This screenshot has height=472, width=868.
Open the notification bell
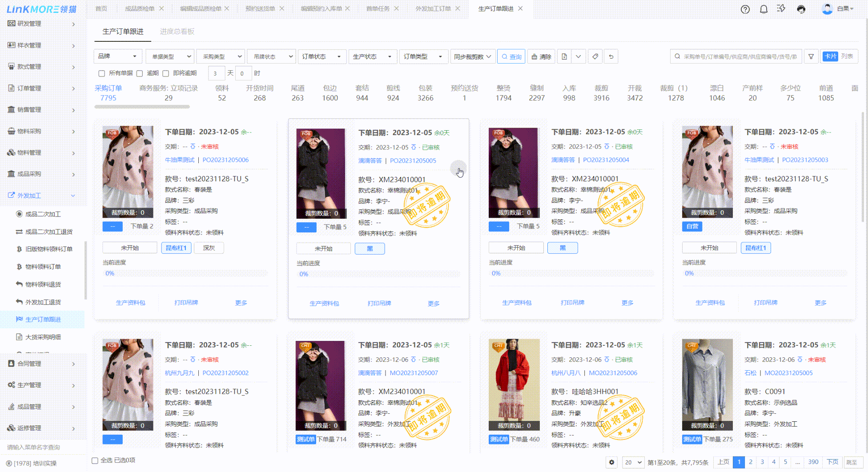pyautogui.click(x=764, y=9)
